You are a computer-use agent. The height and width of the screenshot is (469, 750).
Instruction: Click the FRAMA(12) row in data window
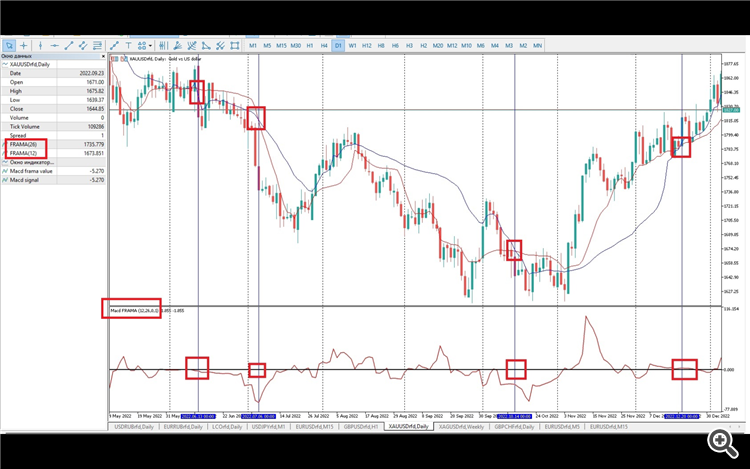[54, 153]
